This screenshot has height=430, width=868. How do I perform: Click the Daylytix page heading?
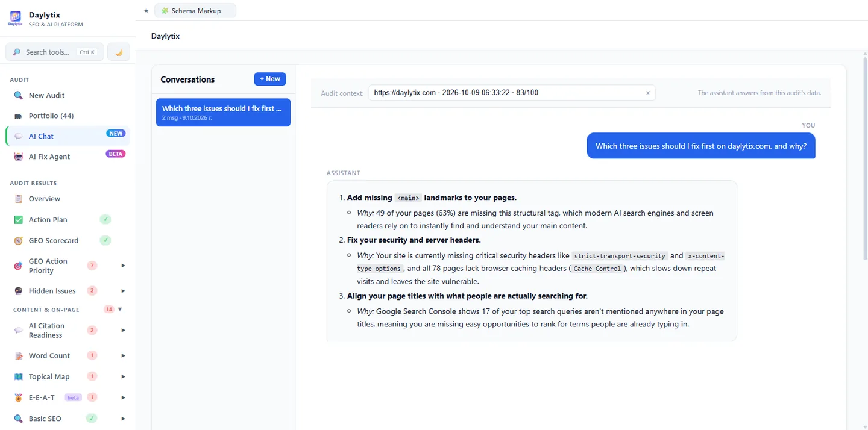coord(165,36)
